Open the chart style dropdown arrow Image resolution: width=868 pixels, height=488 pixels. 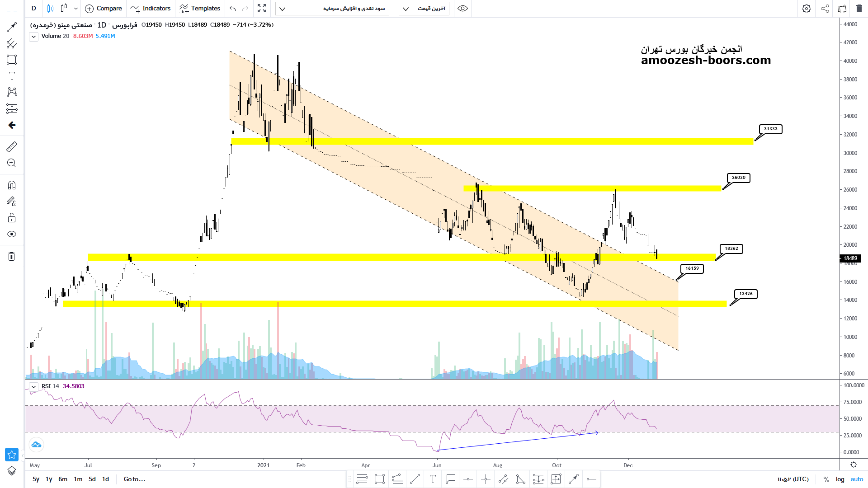[x=76, y=9]
